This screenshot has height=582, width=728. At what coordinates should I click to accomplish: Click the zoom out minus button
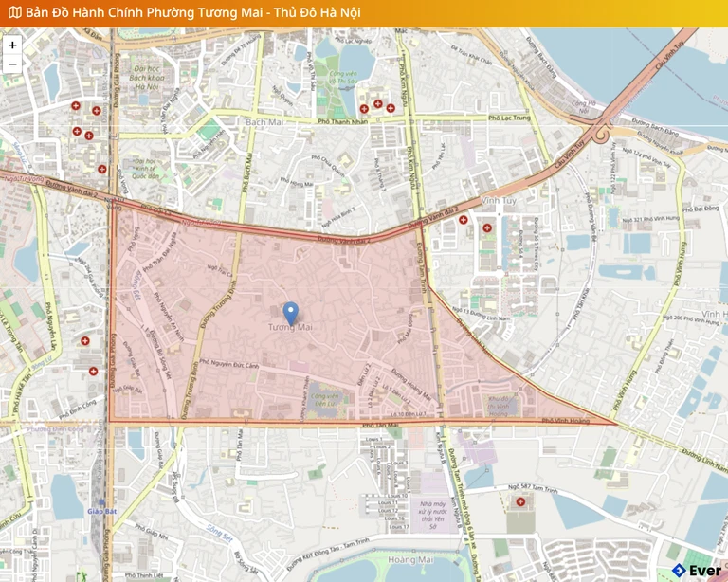pos(12,64)
